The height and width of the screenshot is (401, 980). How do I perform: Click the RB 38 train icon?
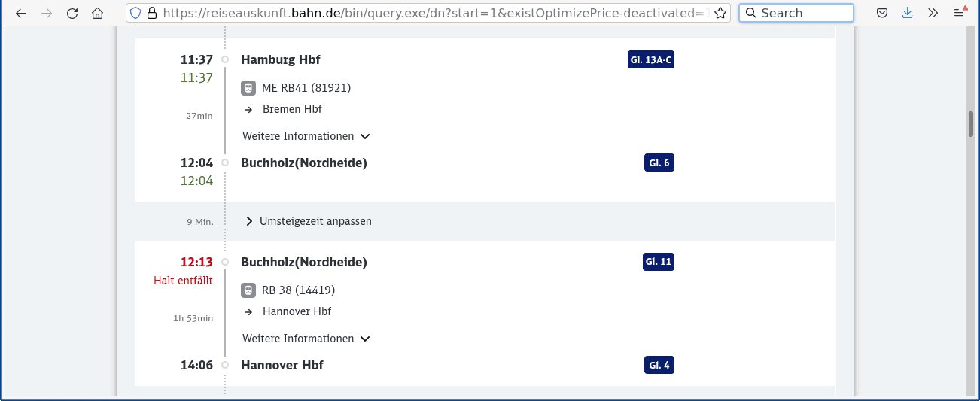click(248, 290)
